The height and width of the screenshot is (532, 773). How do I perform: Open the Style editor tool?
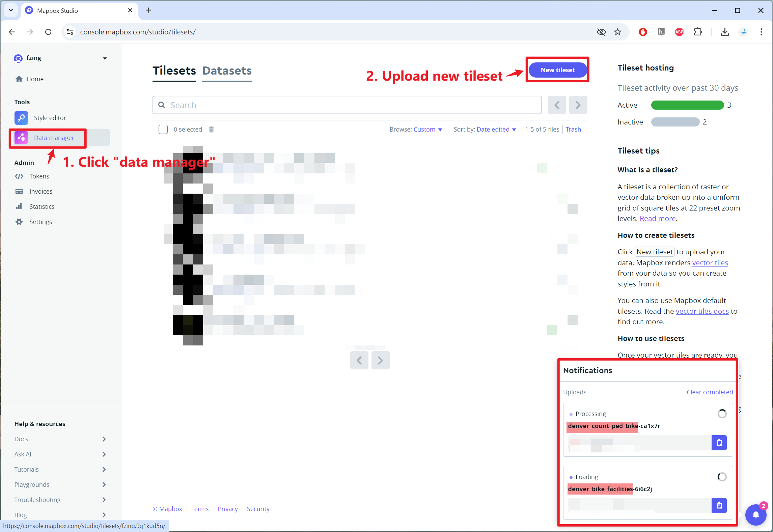coord(40,118)
